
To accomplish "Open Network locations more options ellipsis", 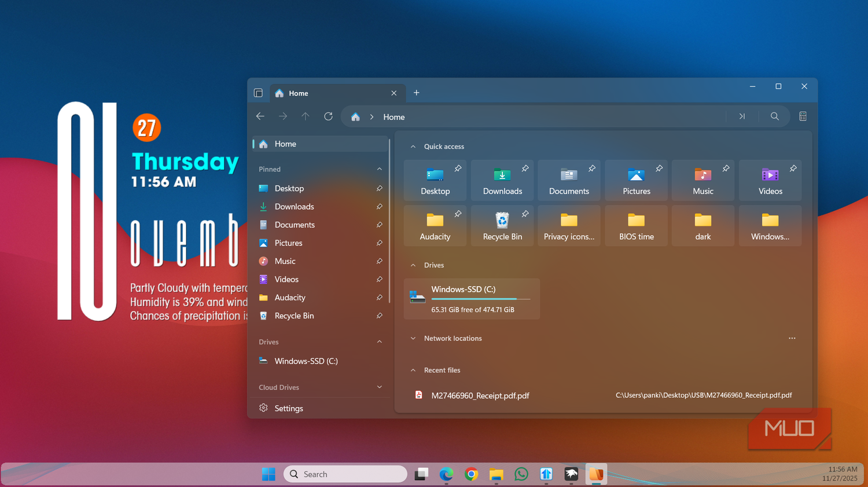I will coord(792,338).
